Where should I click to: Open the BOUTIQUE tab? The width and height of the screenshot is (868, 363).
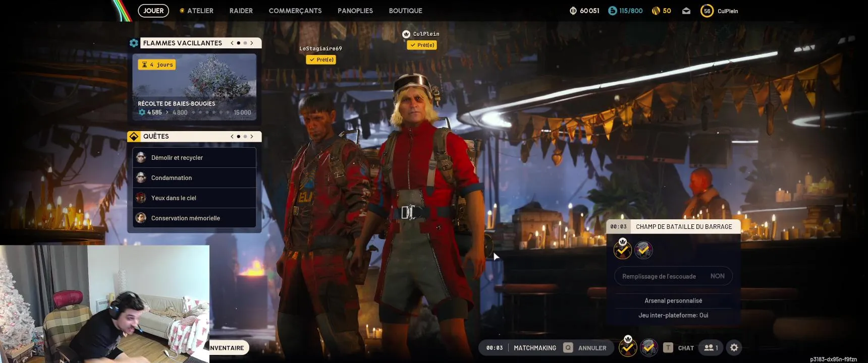click(x=406, y=11)
